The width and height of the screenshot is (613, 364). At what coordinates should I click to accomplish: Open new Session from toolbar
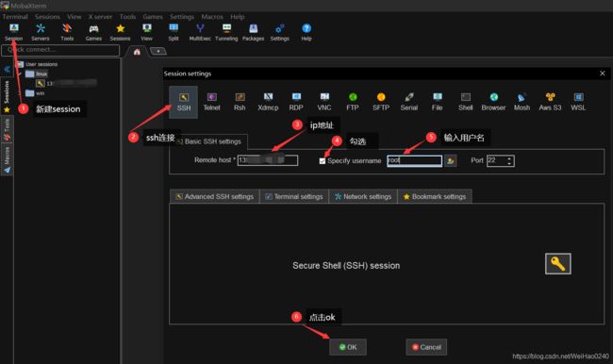14,32
